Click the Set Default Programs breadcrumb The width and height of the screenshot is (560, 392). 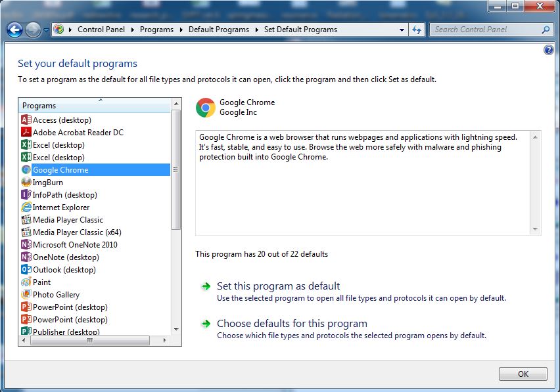[x=300, y=30]
